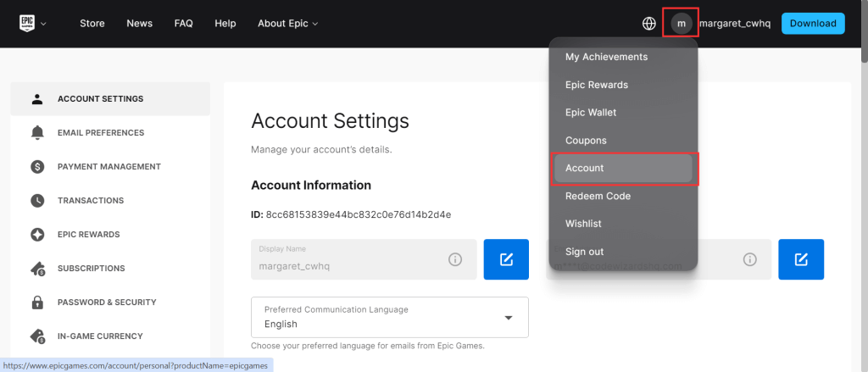
Task: Choose Sign out from the menu
Action: tap(585, 252)
